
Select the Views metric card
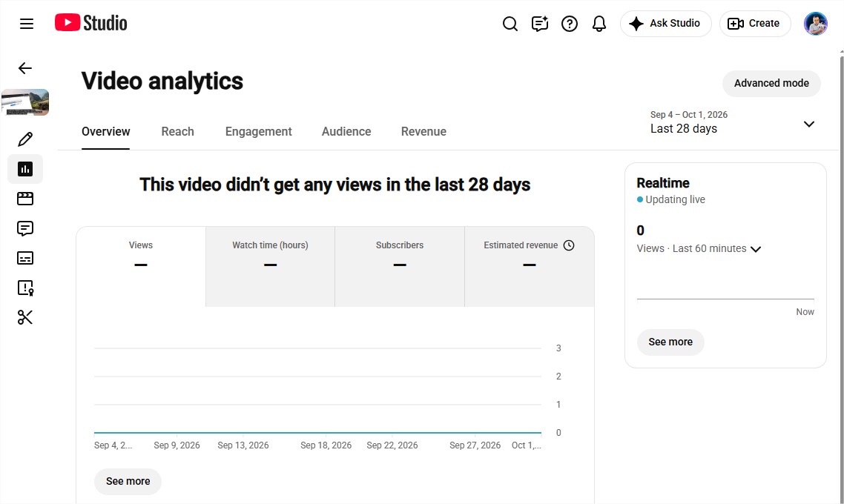141,266
